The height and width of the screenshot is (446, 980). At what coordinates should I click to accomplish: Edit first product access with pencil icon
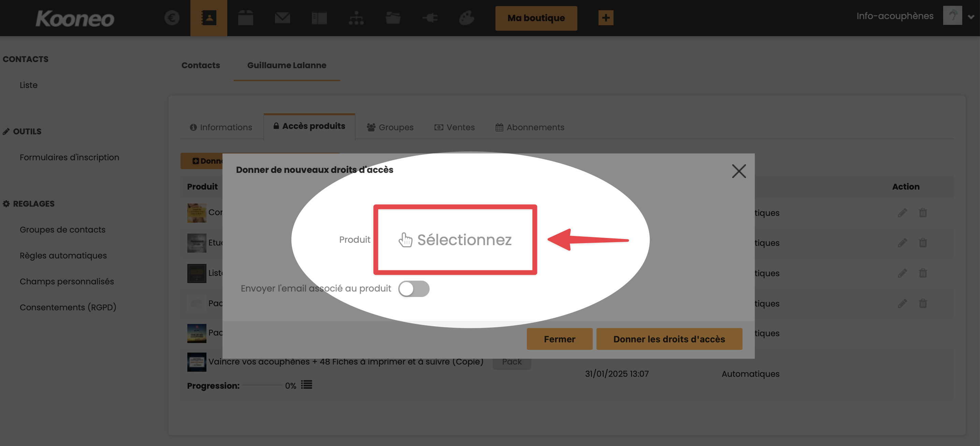click(902, 212)
